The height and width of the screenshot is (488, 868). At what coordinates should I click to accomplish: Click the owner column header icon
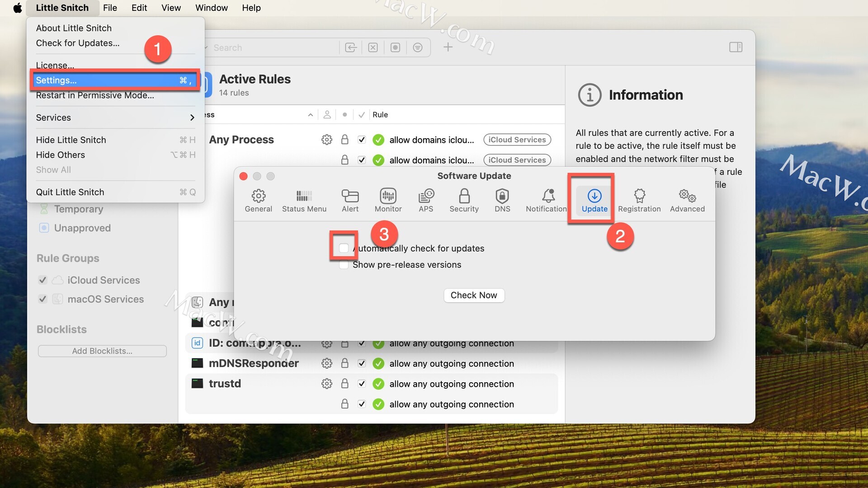pyautogui.click(x=327, y=115)
